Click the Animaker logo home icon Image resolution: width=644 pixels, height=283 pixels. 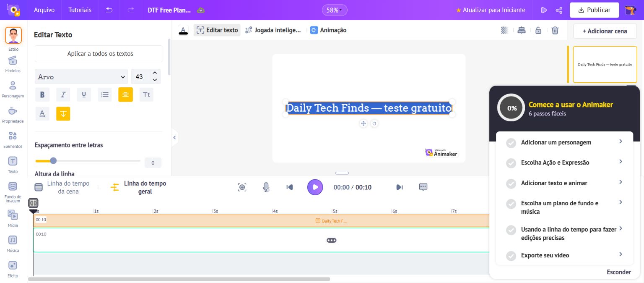14,10
